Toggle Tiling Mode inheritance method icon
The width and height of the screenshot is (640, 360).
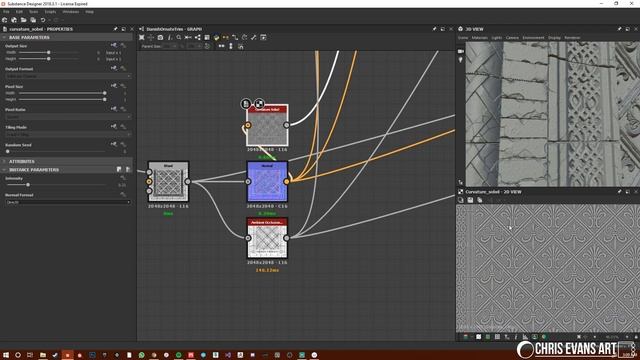(x=114, y=127)
